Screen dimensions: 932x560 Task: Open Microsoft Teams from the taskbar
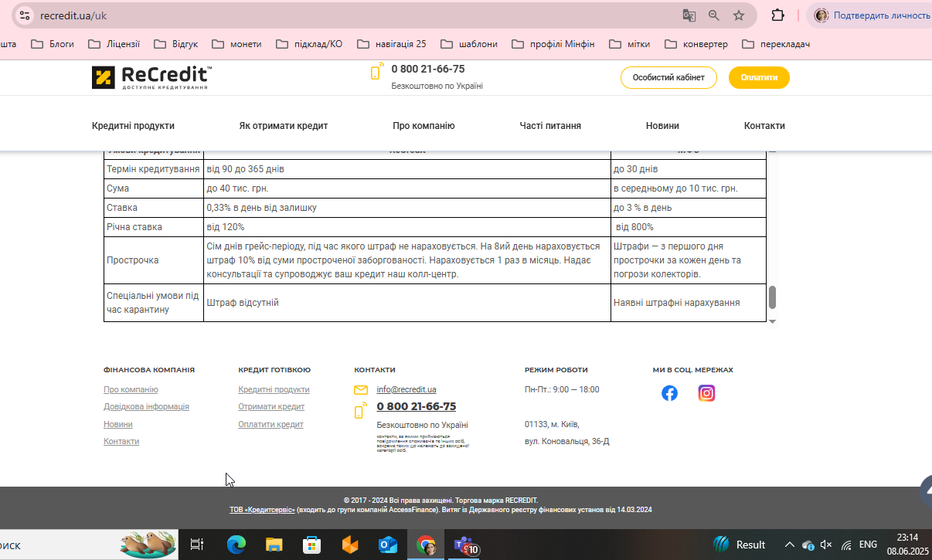click(x=465, y=545)
